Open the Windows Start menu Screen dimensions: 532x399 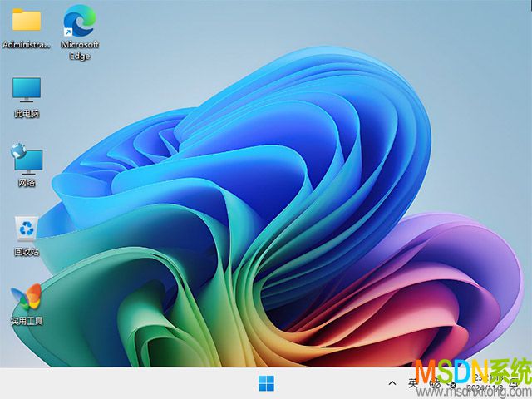point(266,383)
